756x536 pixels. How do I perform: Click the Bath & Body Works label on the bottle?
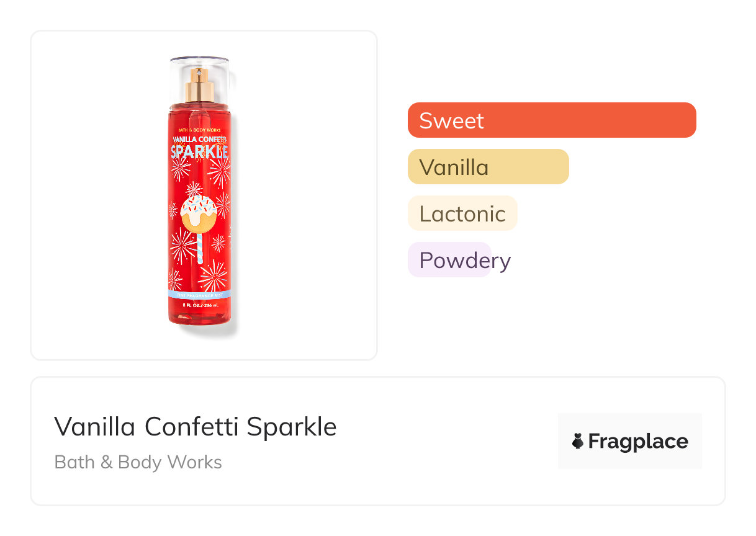199,129
